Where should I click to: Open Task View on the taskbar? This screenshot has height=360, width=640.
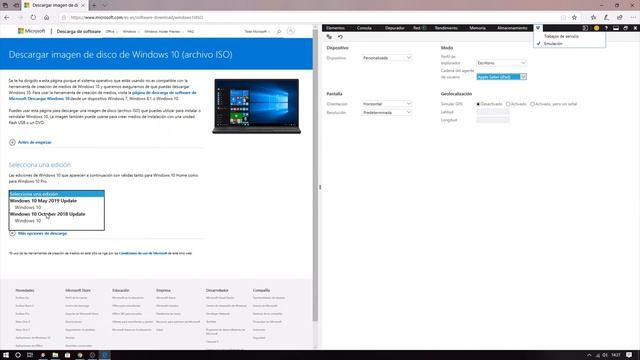coord(30,355)
